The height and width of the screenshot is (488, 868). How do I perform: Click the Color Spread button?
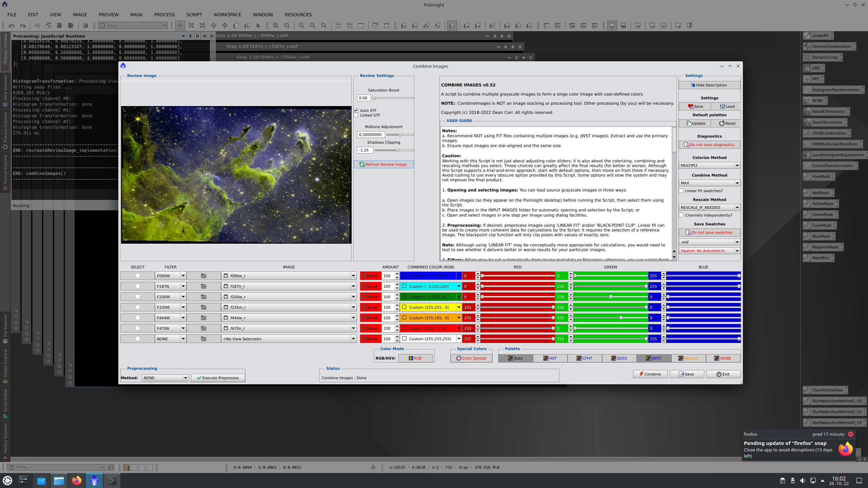click(471, 358)
